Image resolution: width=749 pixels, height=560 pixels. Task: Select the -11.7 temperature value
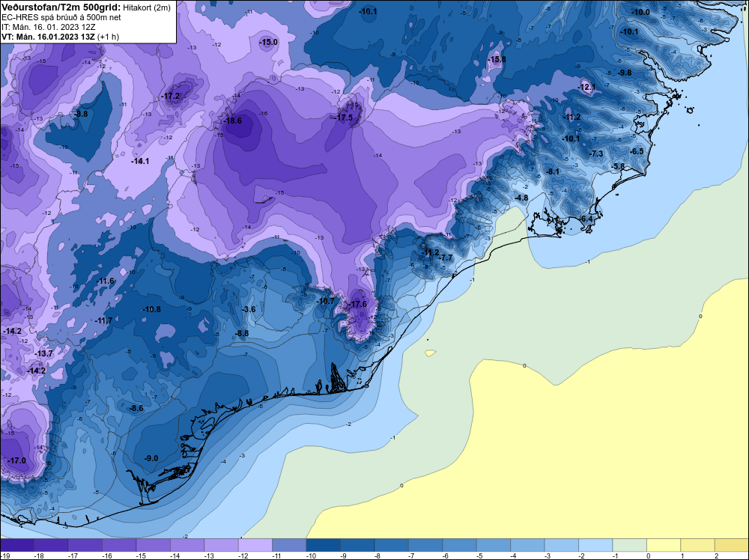(x=103, y=320)
